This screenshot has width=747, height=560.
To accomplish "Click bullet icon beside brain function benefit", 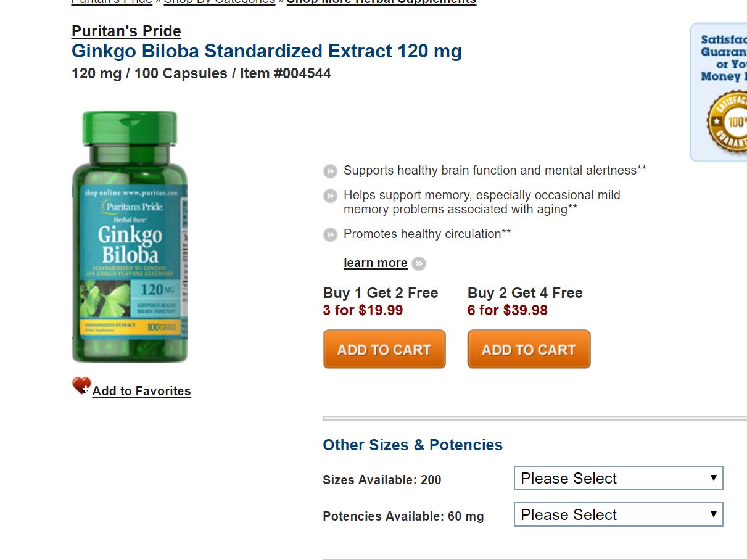I will (331, 171).
